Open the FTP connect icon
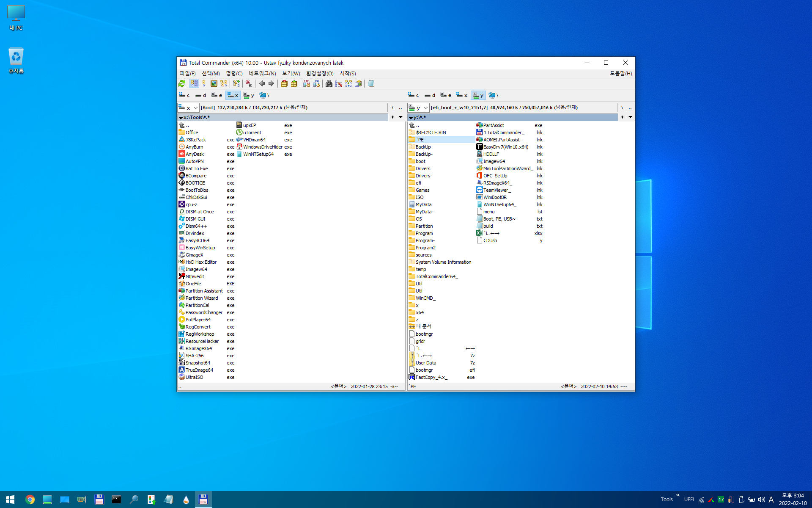 307,84
